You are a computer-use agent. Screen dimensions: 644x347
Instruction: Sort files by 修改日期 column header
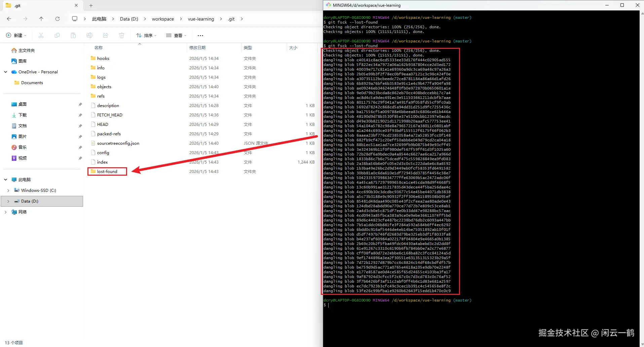click(197, 47)
